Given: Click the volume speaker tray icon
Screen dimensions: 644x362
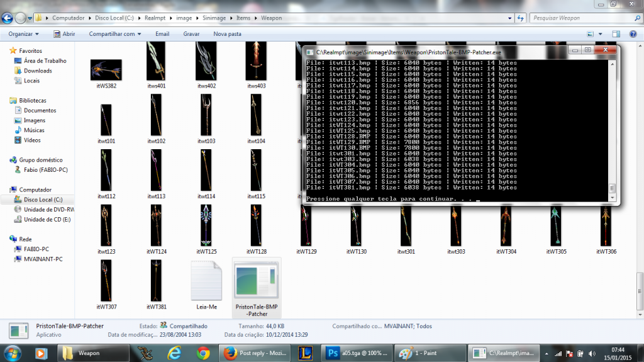Looking at the screenshot, I should [x=592, y=353].
